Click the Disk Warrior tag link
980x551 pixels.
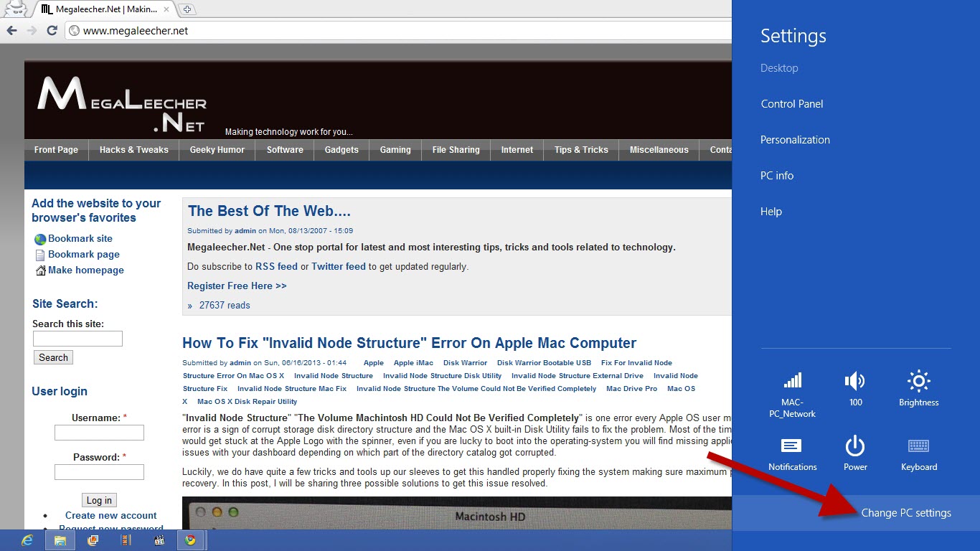tap(465, 363)
